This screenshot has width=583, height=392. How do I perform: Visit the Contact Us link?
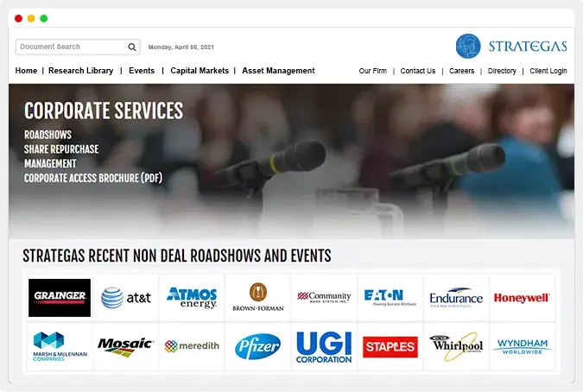(x=418, y=71)
